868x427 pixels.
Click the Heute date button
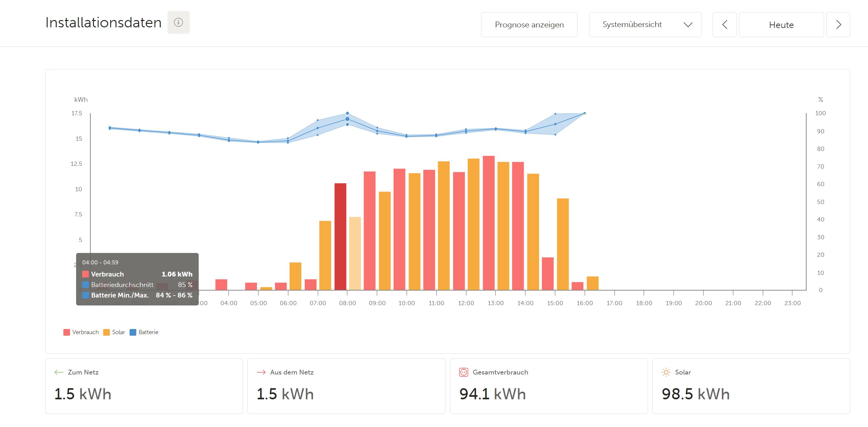pos(781,24)
